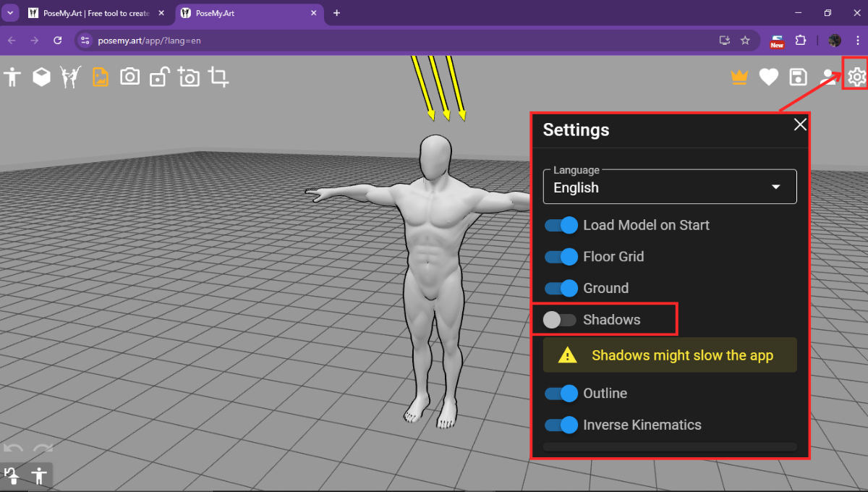Screen dimensions: 868x492
Task: Open the save project floppy disk icon
Action: click(x=797, y=76)
